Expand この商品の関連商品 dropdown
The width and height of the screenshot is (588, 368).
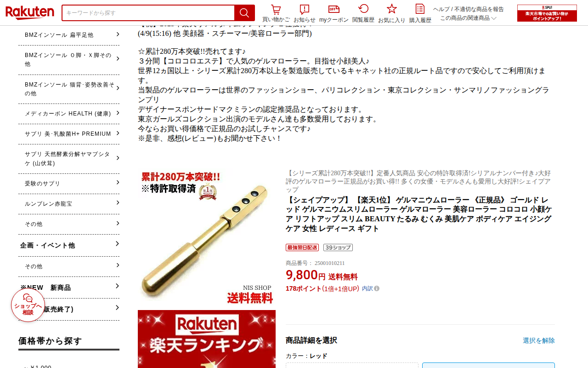468,18
